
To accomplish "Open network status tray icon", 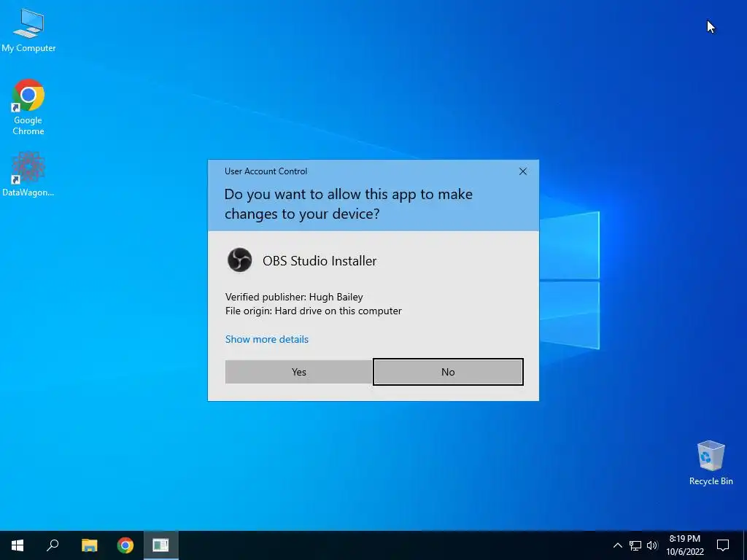I will tap(635, 545).
